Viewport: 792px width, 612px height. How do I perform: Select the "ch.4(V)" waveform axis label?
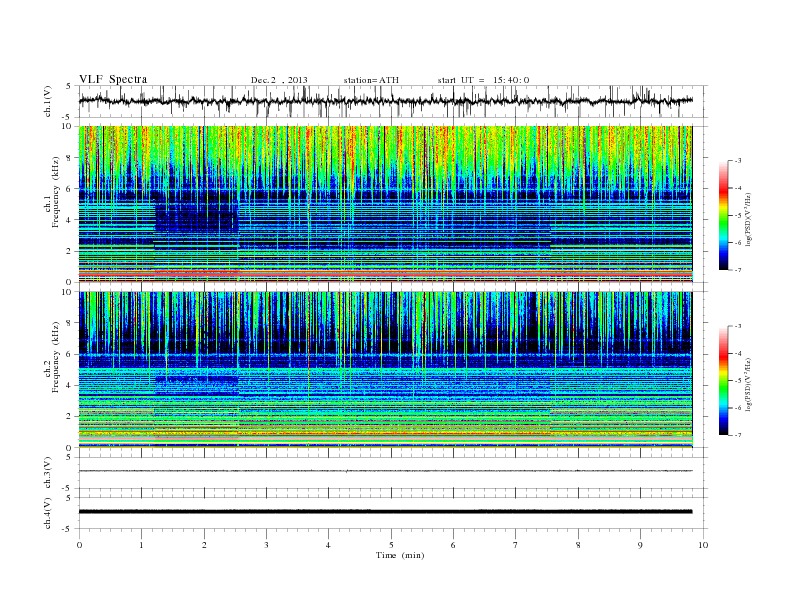pyautogui.click(x=48, y=514)
